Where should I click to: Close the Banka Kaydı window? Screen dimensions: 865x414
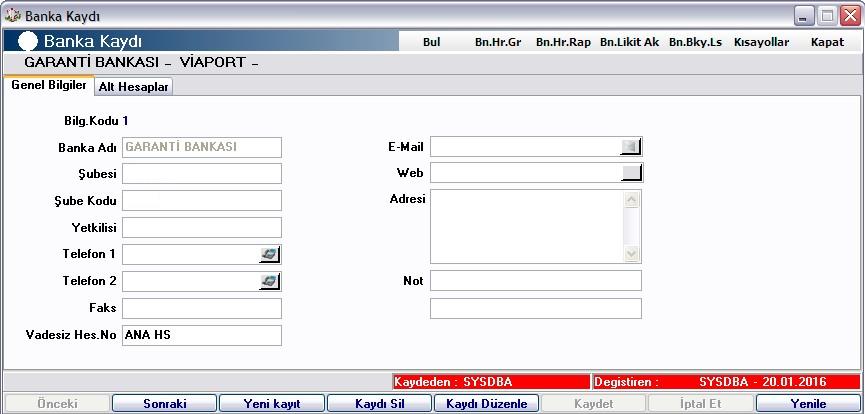pos(850,17)
